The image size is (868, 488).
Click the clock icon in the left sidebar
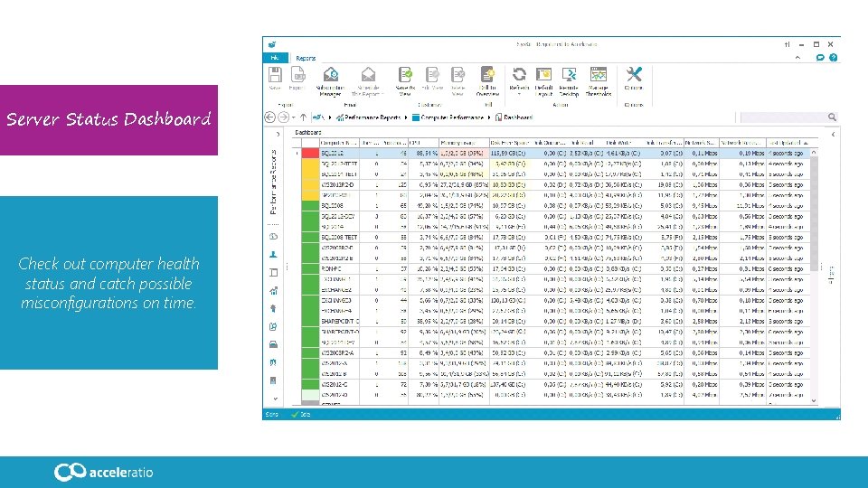pyautogui.click(x=273, y=237)
